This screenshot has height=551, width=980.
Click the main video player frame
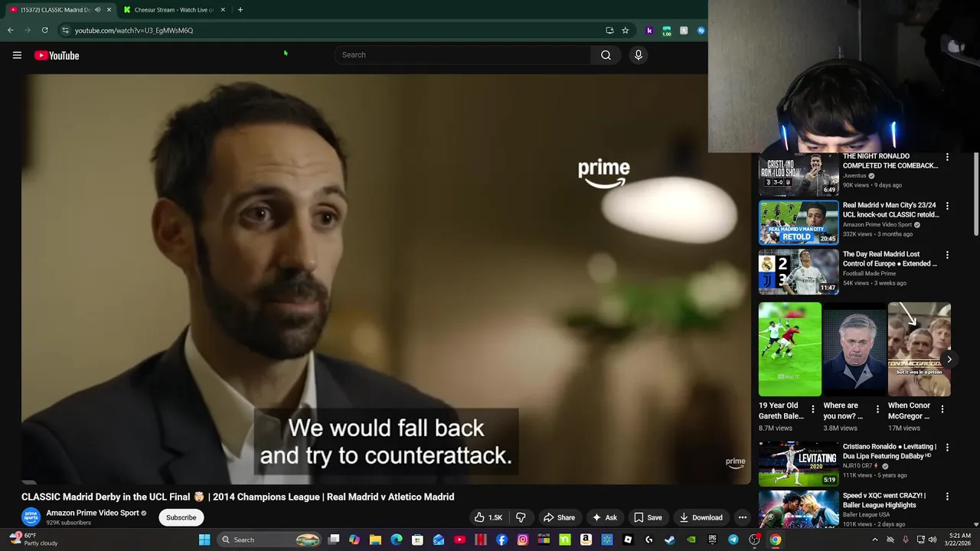[386, 279]
